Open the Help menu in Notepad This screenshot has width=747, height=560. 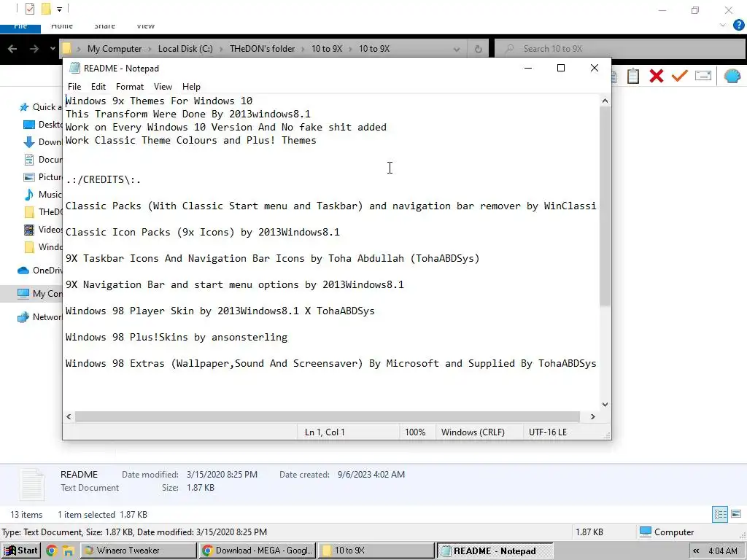pyautogui.click(x=191, y=87)
